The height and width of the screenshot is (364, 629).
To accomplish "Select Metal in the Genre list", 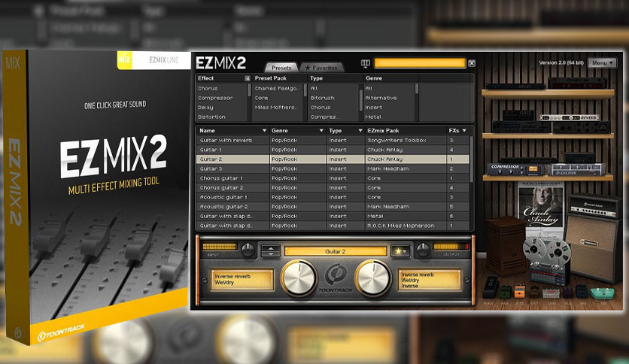I will point(373,117).
